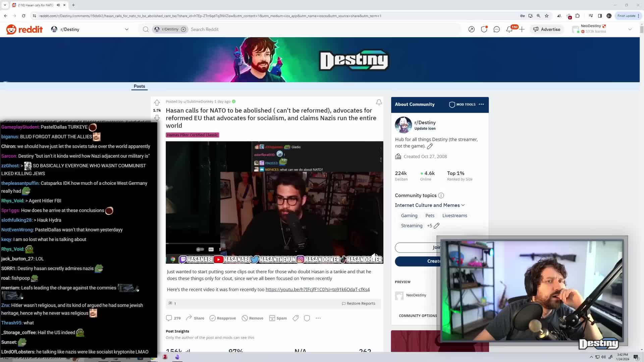The width and height of the screenshot is (644, 362).
Task: Open browser zoom magnifier icon
Action: click(538, 16)
